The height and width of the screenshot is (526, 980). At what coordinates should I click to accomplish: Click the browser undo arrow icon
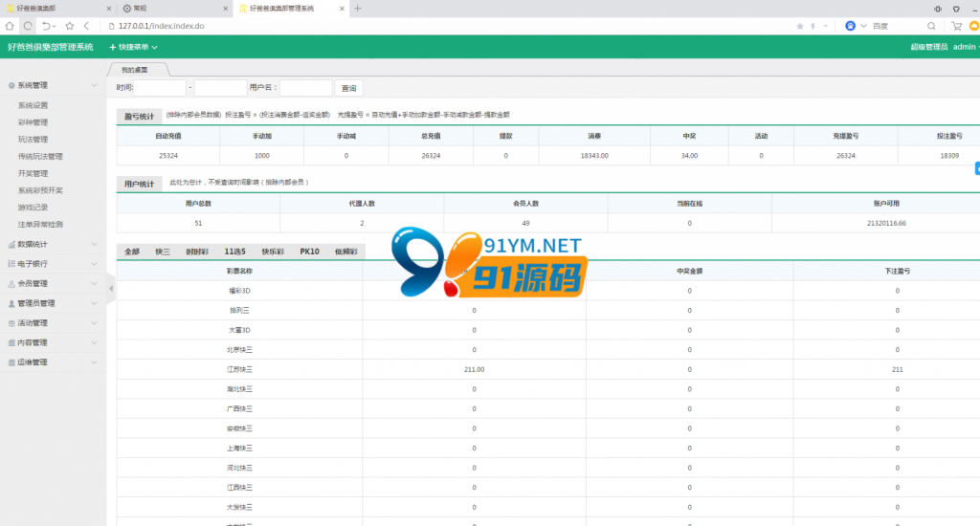[46, 26]
